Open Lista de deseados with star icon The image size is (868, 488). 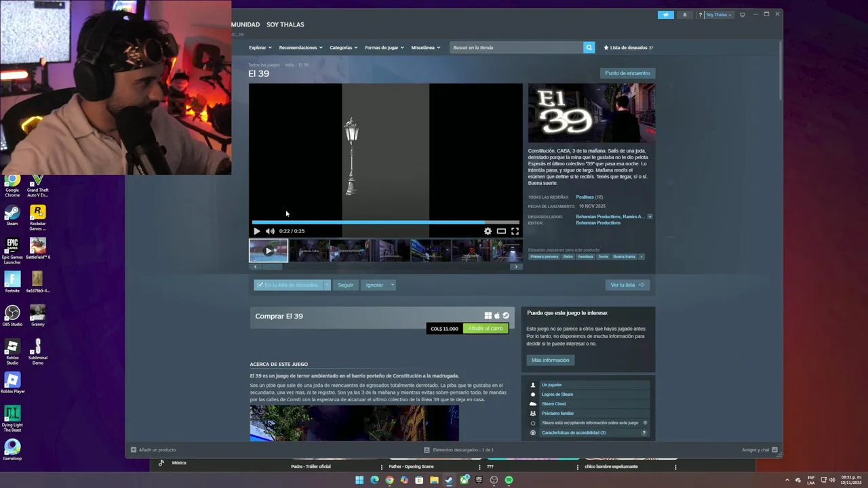click(629, 47)
